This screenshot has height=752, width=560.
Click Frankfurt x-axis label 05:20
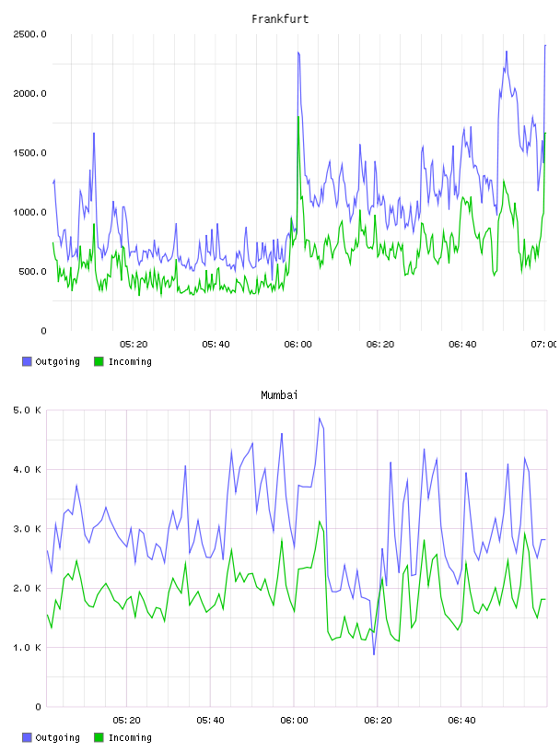coord(134,345)
